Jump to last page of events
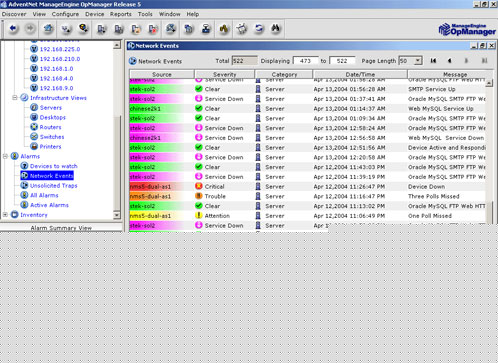498x363 pixels. pyautogui.click(x=484, y=61)
